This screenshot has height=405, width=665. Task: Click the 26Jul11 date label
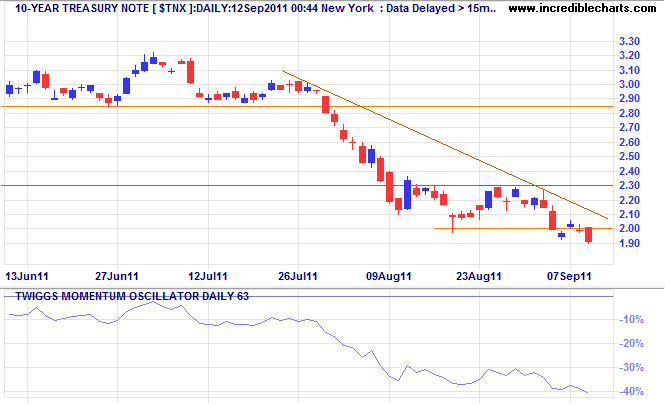[298, 277]
